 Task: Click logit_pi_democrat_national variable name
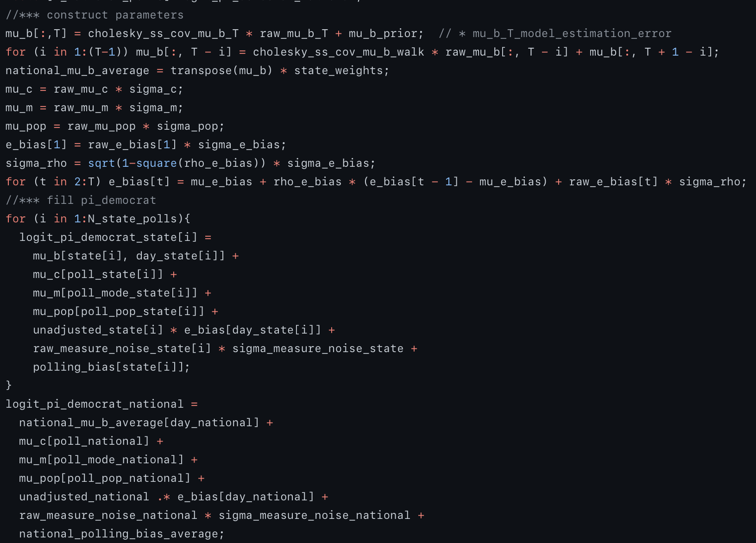(x=94, y=404)
